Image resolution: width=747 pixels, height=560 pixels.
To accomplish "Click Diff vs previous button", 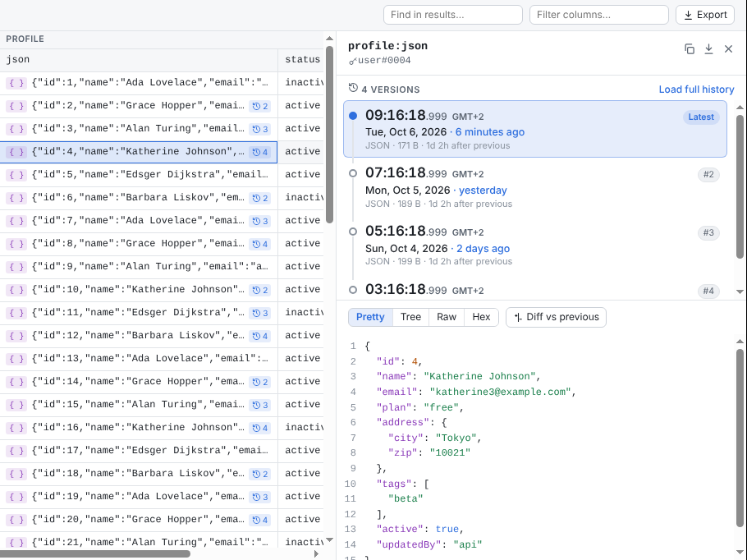I will [x=556, y=317].
